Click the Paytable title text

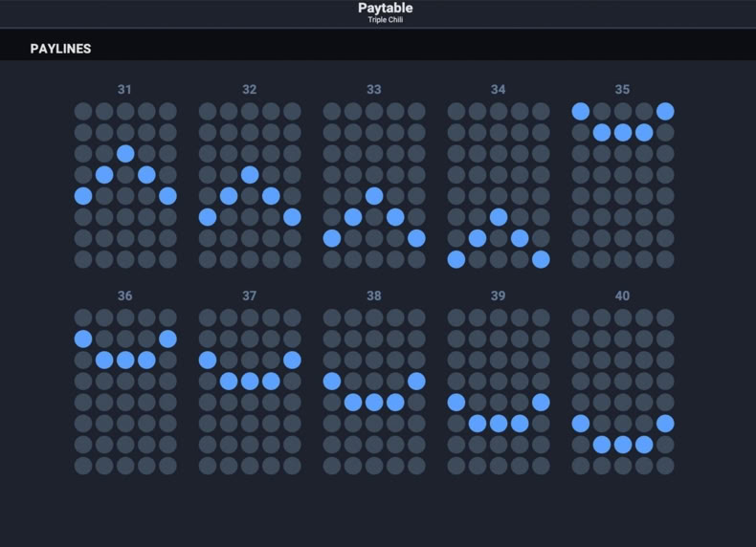pyautogui.click(x=386, y=8)
